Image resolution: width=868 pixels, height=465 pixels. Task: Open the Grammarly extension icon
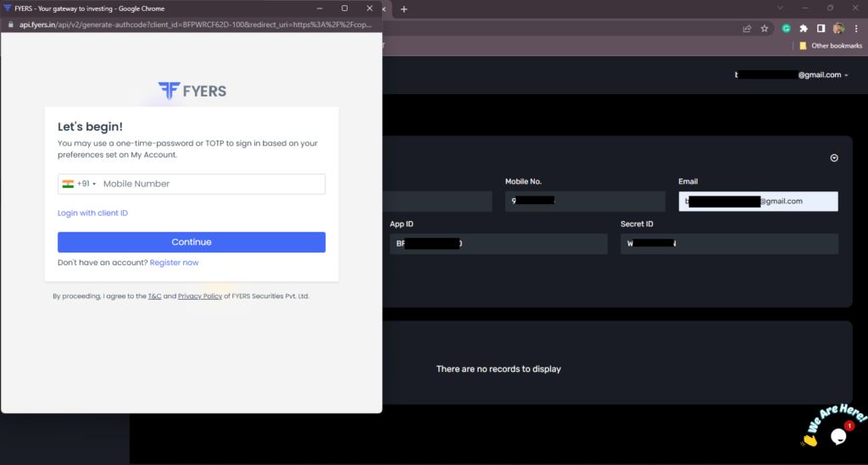(x=786, y=29)
